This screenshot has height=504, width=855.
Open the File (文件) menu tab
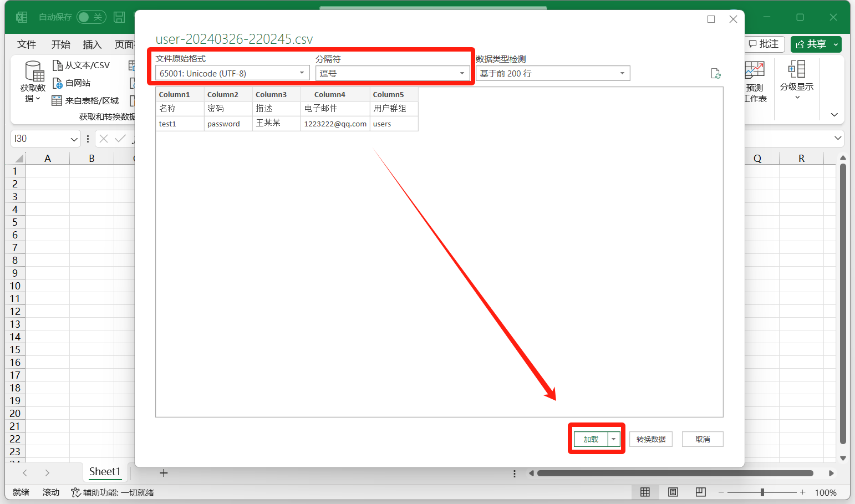coord(26,44)
